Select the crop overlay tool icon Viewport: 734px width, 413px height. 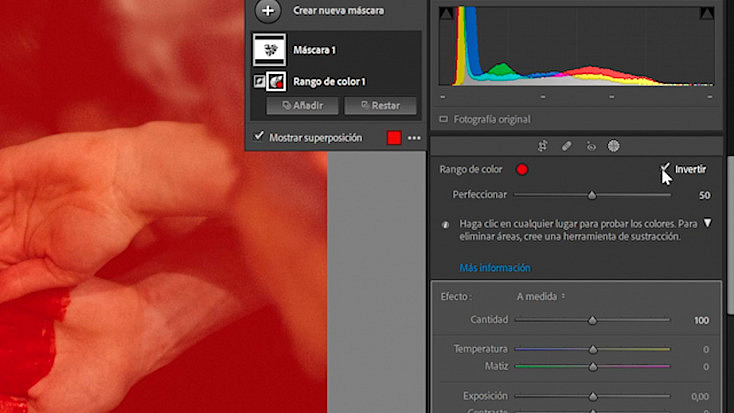pos(543,146)
